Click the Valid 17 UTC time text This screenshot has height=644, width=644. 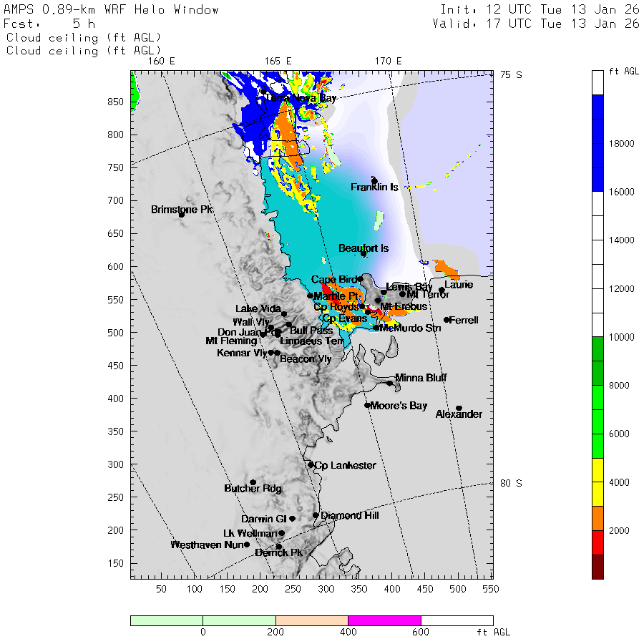point(535,24)
